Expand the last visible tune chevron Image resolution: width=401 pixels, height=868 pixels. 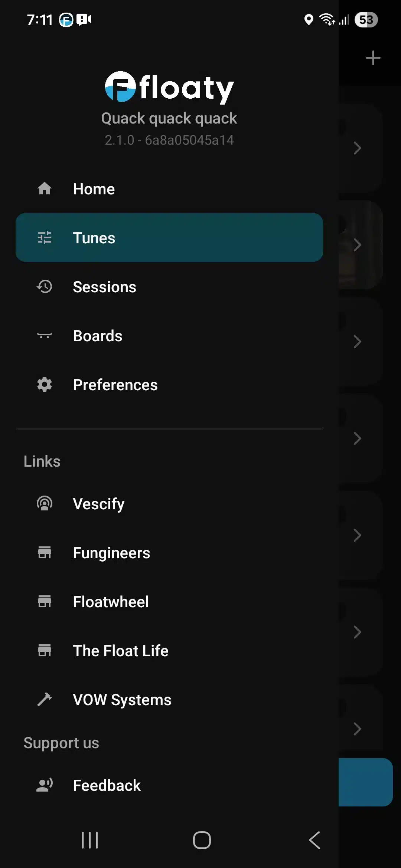click(x=357, y=729)
